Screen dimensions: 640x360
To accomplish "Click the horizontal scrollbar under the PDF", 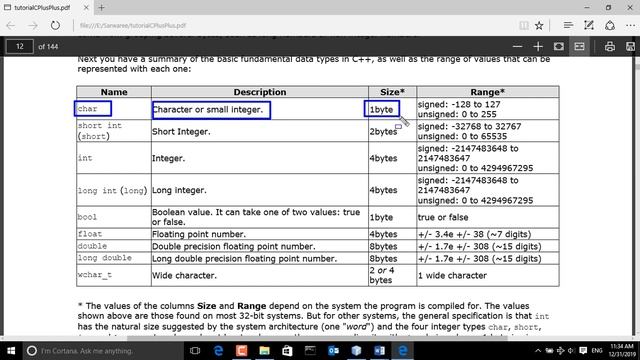I will pos(318,338).
